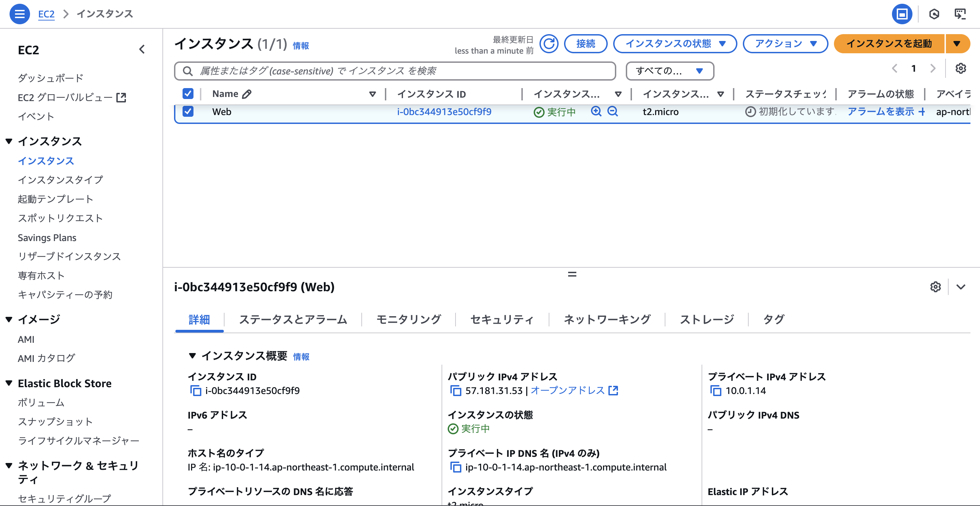Refresh the instance list

(549, 44)
